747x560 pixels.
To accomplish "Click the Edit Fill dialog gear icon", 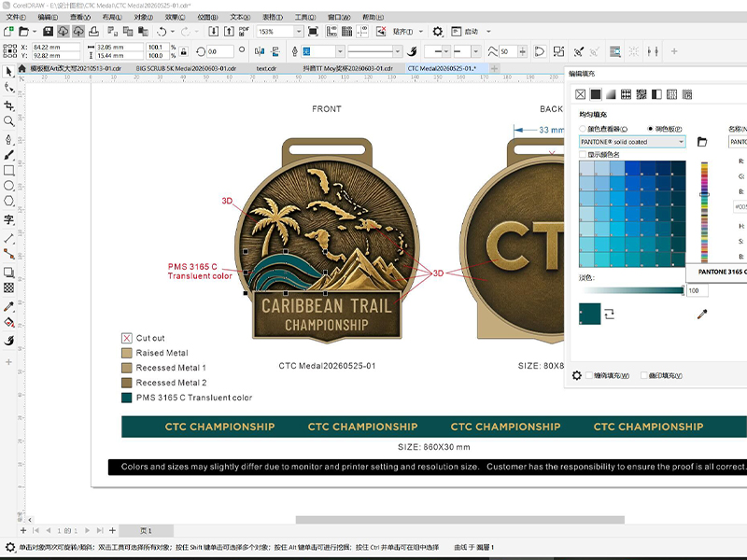I will 577,375.
